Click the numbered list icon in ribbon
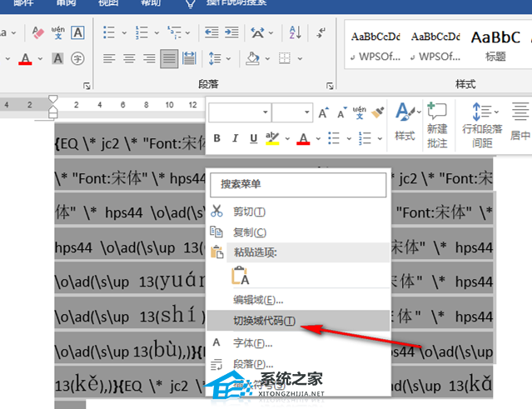This screenshot has height=409, width=532. (x=142, y=32)
